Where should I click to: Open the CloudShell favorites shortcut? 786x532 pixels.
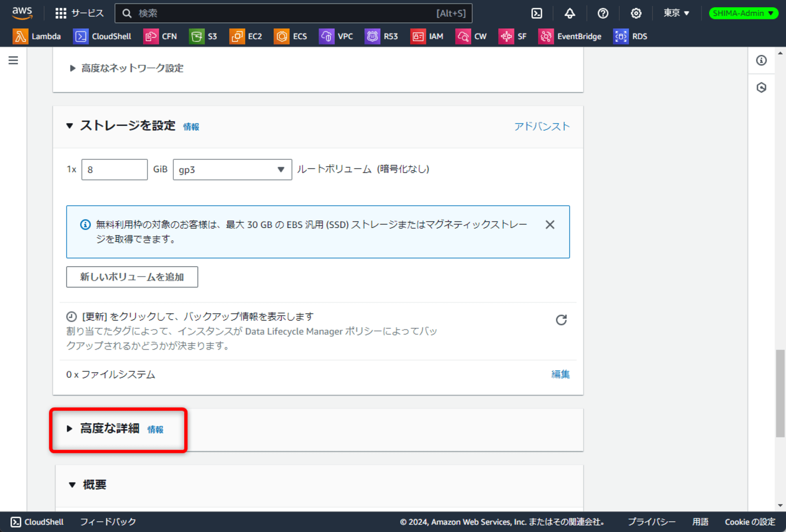pos(102,37)
